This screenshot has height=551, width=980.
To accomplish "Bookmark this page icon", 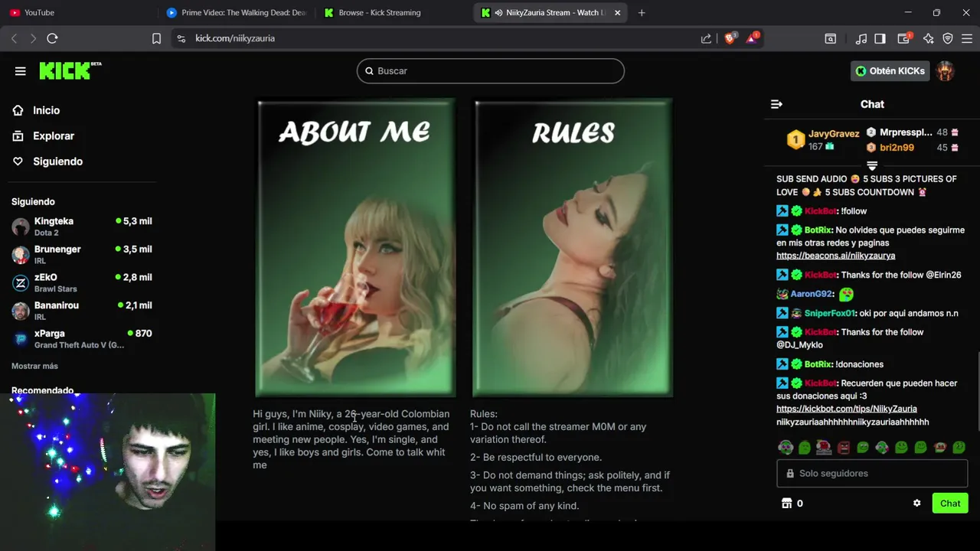I will click(x=156, y=38).
